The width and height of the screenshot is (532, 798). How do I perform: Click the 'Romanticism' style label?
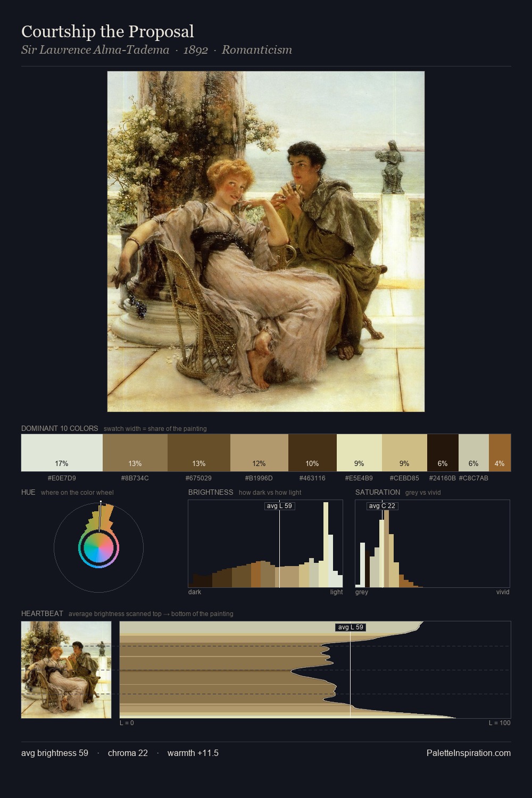point(257,50)
